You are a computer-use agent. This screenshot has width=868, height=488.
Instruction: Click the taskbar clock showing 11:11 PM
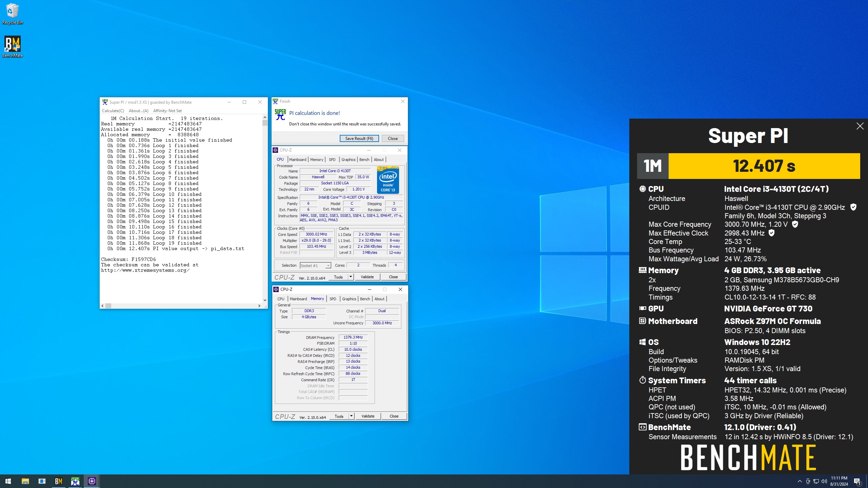pyautogui.click(x=839, y=481)
